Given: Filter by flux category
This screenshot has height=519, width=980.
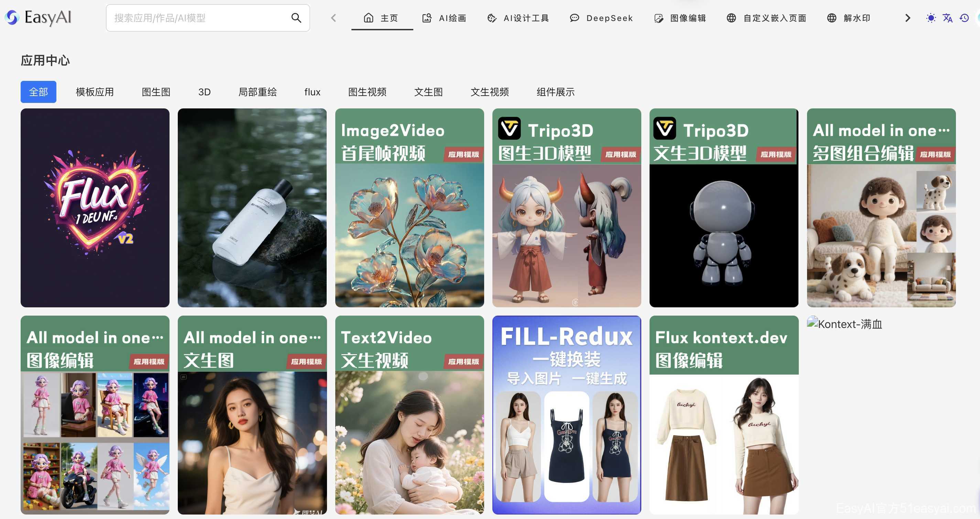Looking at the screenshot, I should [312, 92].
